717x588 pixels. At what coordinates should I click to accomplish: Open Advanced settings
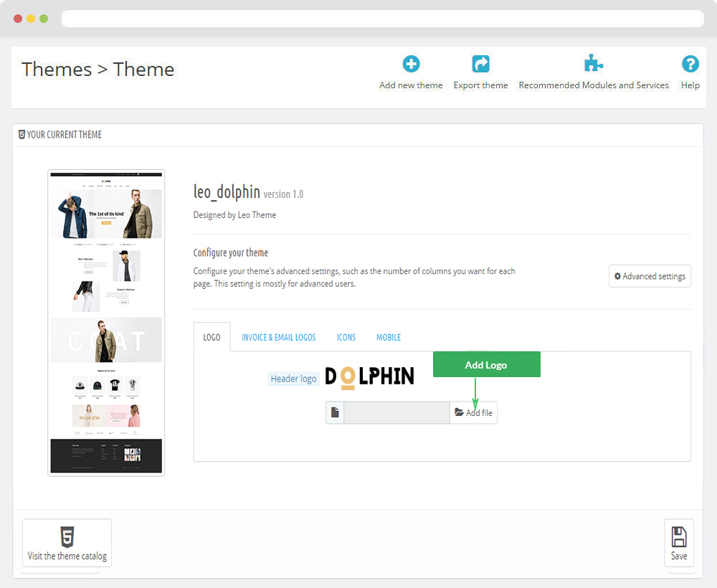(x=650, y=276)
